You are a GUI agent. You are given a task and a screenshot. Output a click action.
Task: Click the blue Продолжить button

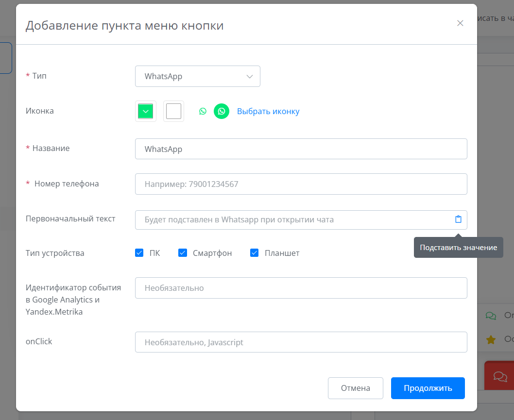428,388
